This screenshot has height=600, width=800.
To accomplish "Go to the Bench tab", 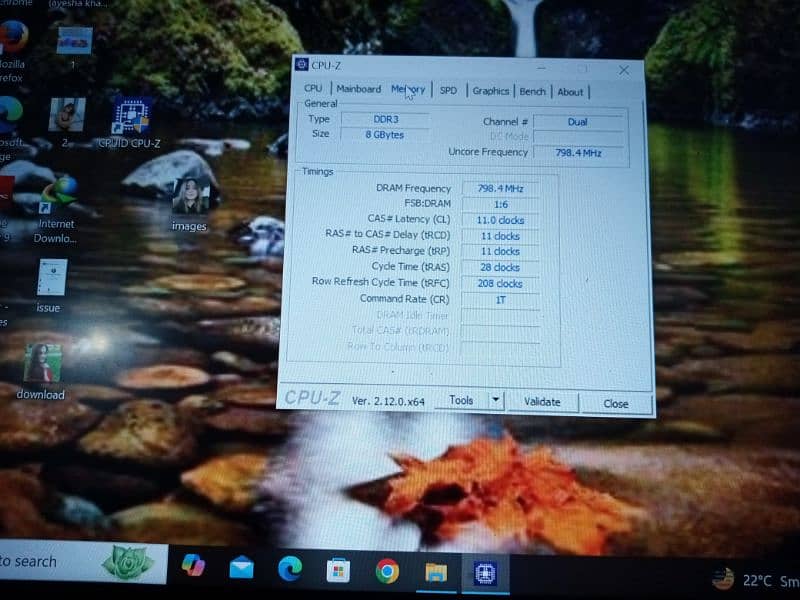I will (x=532, y=91).
